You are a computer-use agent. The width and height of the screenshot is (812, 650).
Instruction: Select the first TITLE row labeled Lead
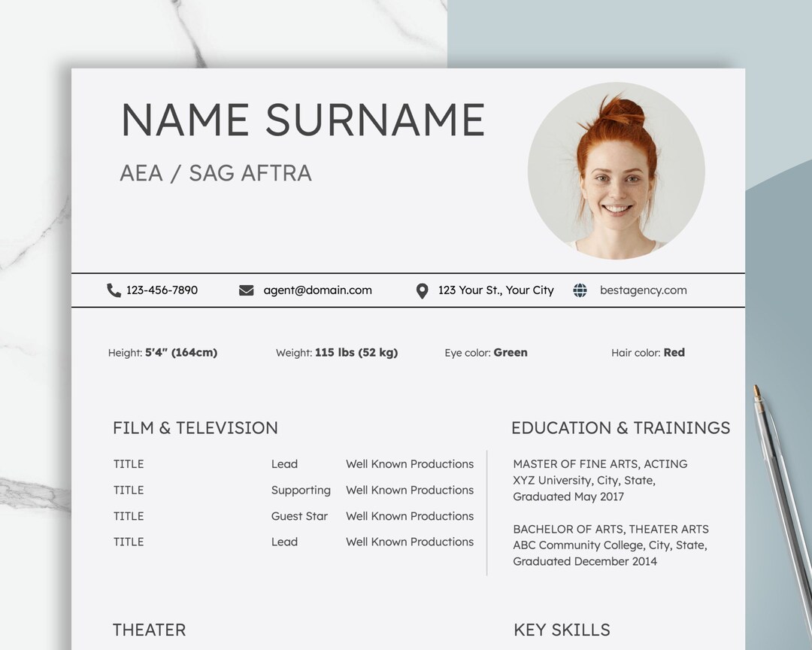(283, 464)
